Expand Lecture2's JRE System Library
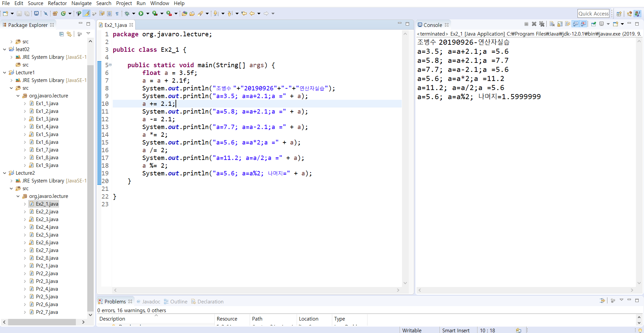Viewport: 644px width, 333px height. point(11,181)
